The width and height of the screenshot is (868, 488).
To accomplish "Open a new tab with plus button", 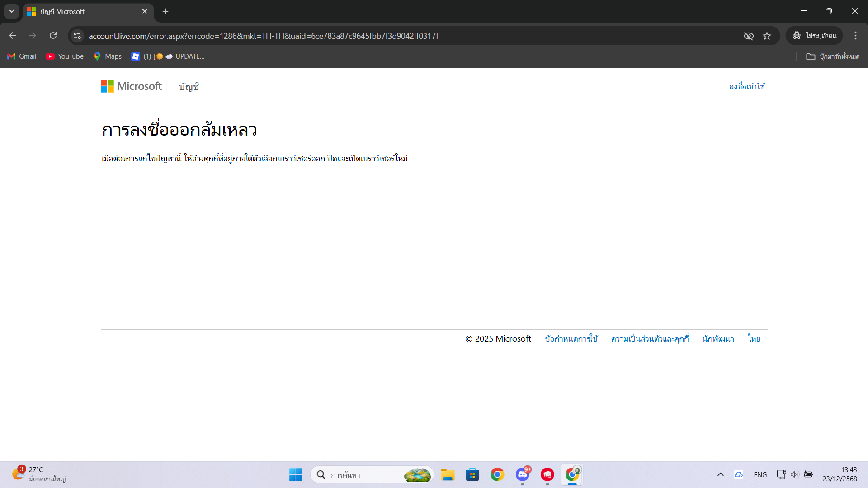I will pos(165,11).
